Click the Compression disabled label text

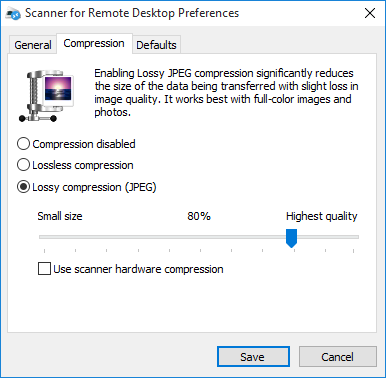tap(84, 144)
